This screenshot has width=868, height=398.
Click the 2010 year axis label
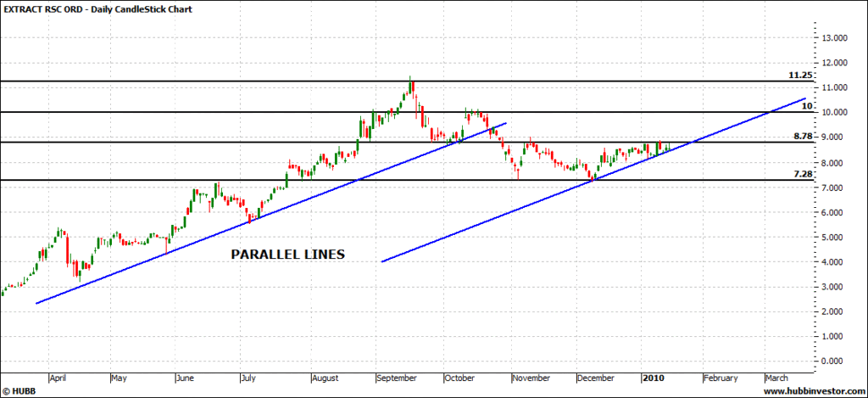[654, 378]
